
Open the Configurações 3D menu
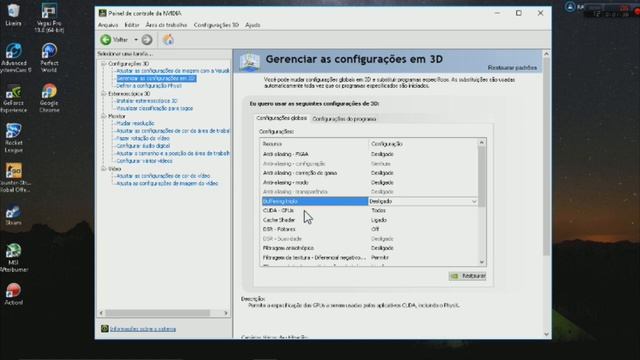(216, 25)
